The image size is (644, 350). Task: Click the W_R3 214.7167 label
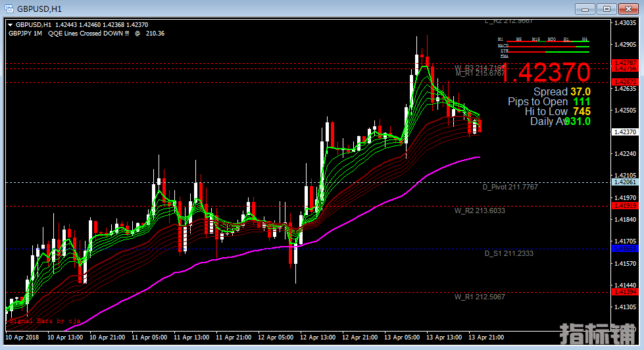click(x=480, y=67)
